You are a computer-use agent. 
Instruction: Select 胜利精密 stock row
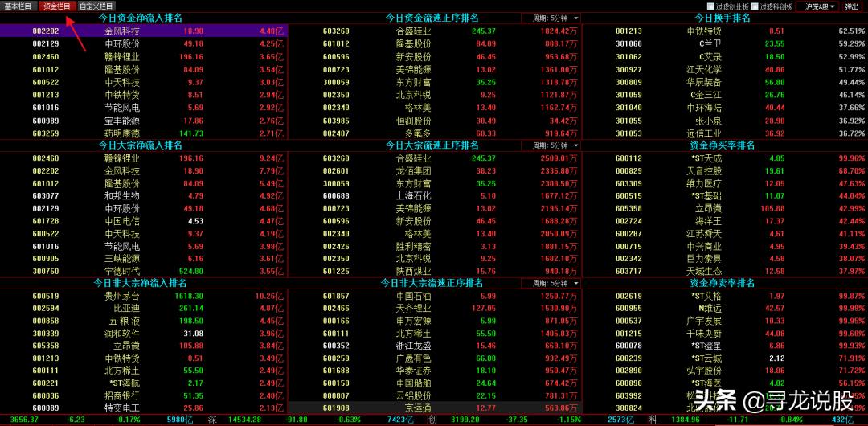tap(435, 246)
